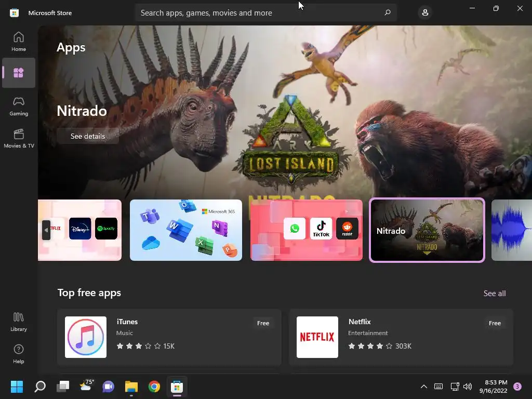Click the Netflix app title
Screen dimensions: 532x399
point(360,322)
